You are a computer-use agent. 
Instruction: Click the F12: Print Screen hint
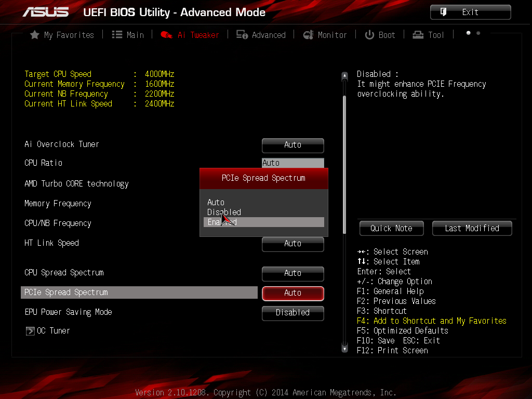(392, 350)
